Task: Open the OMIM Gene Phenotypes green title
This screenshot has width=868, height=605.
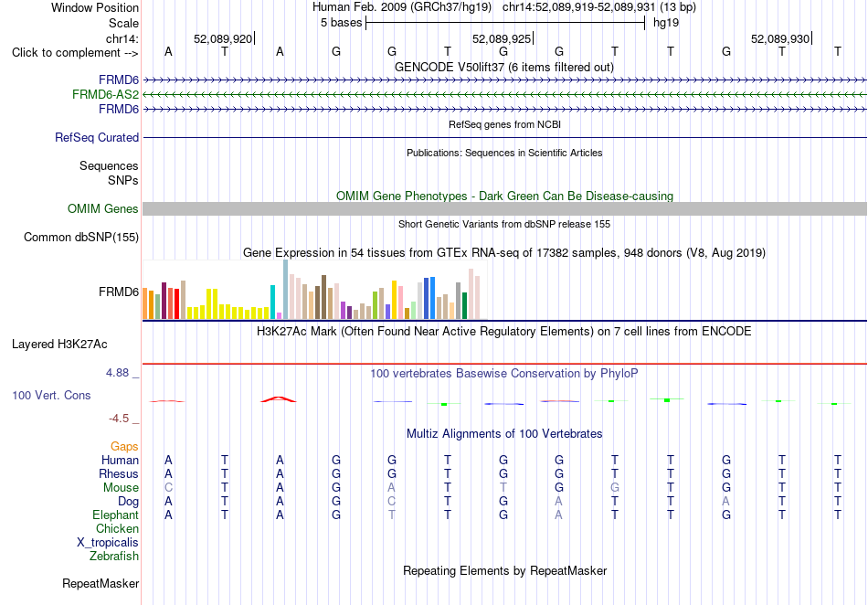Action: 504,196
